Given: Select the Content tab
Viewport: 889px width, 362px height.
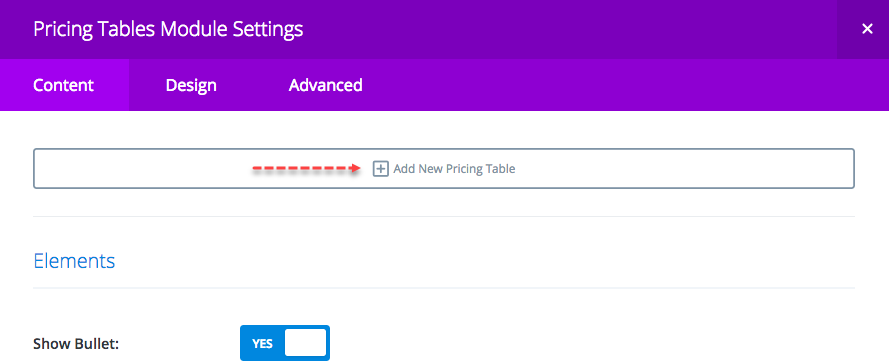Looking at the screenshot, I should click(x=64, y=85).
